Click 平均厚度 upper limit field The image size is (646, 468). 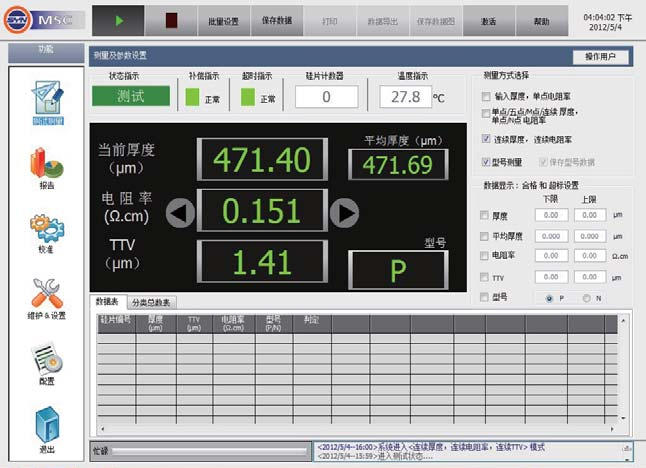pos(590,236)
